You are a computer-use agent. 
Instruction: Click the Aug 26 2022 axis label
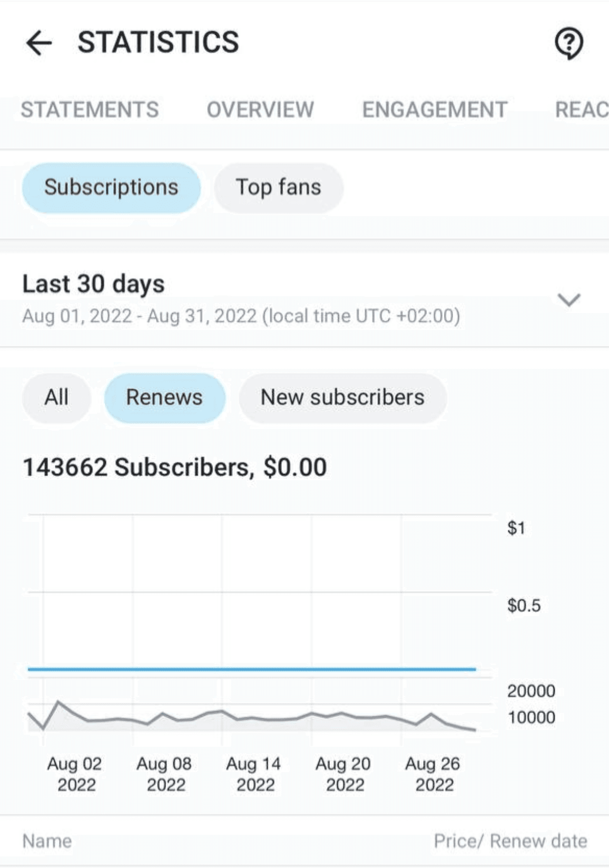click(x=433, y=774)
